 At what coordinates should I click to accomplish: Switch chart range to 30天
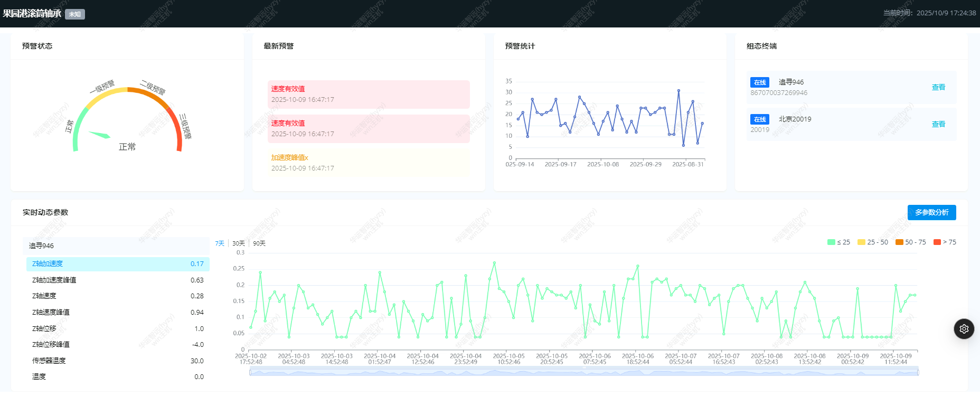click(x=239, y=243)
